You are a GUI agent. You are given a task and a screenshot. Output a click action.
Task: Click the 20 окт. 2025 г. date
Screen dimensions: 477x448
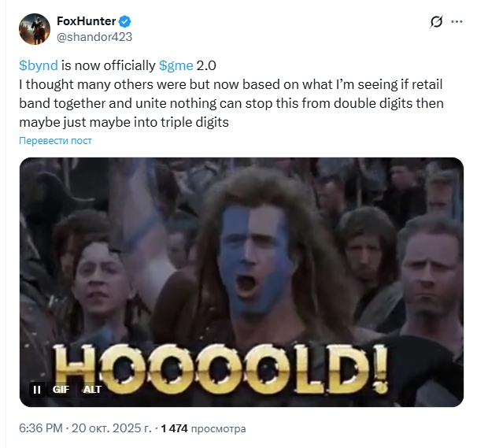(x=111, y=428)
